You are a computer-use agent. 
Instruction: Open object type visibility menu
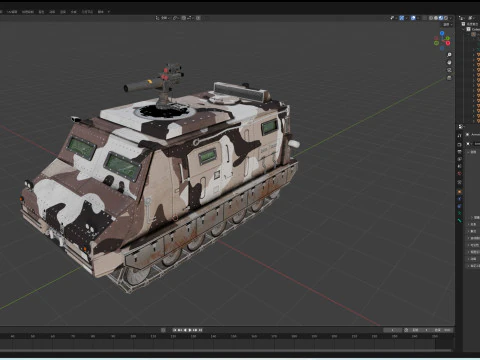pos(393,18)
